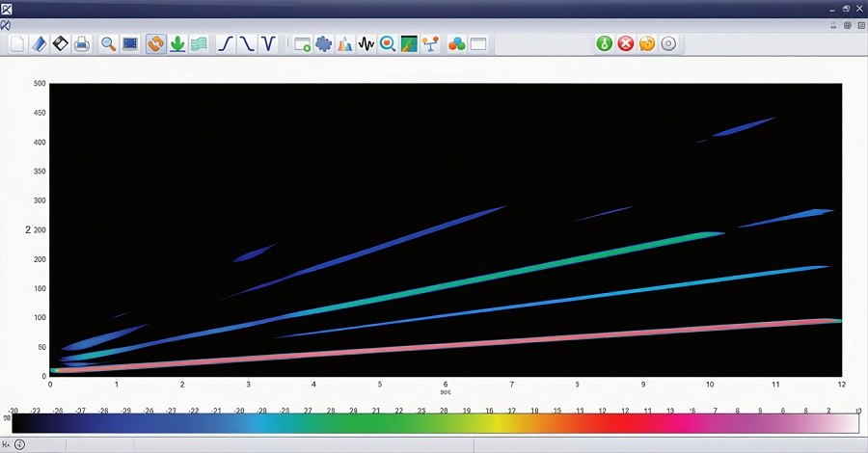Choose the rising S-curve icon

(x=226, y=43)
